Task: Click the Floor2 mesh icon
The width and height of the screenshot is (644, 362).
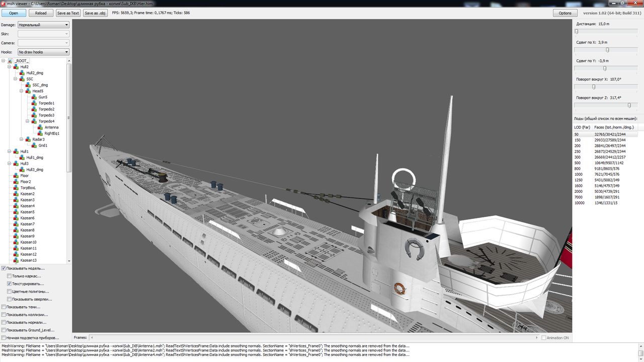Action: coord(16,182)
